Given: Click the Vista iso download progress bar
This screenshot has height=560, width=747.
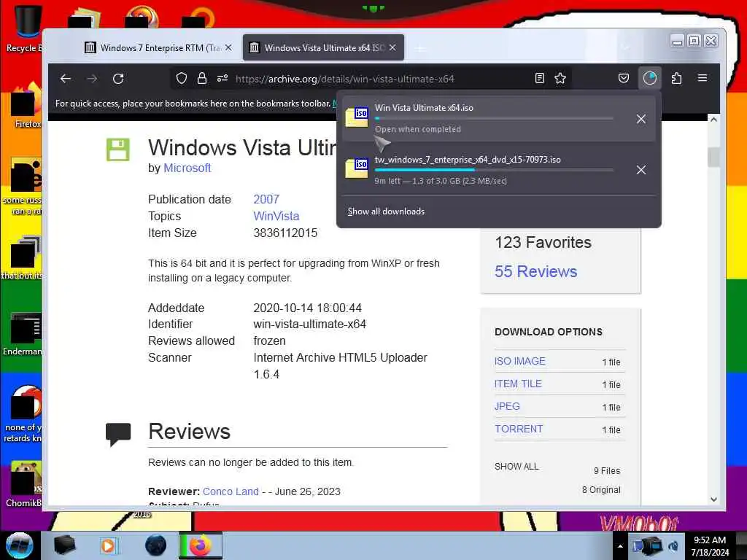Looking at the screenshot, I should [x=494, y=118].
